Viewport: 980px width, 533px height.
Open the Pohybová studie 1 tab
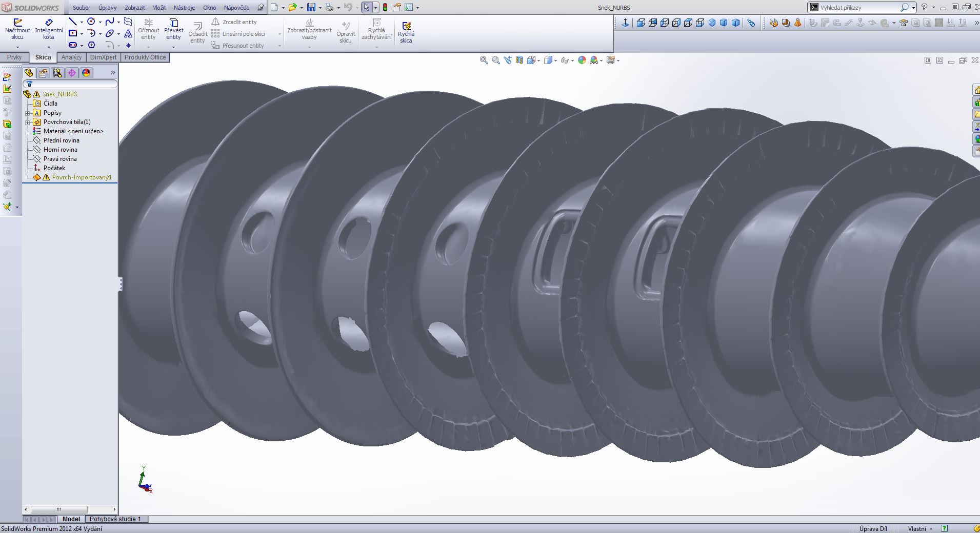click(115, 519)
